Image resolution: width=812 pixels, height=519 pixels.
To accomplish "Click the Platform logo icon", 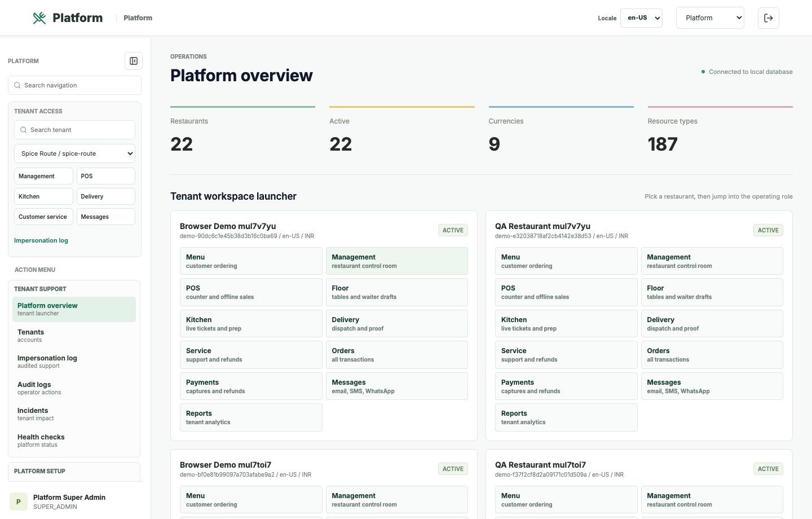I will pos(39,18).
